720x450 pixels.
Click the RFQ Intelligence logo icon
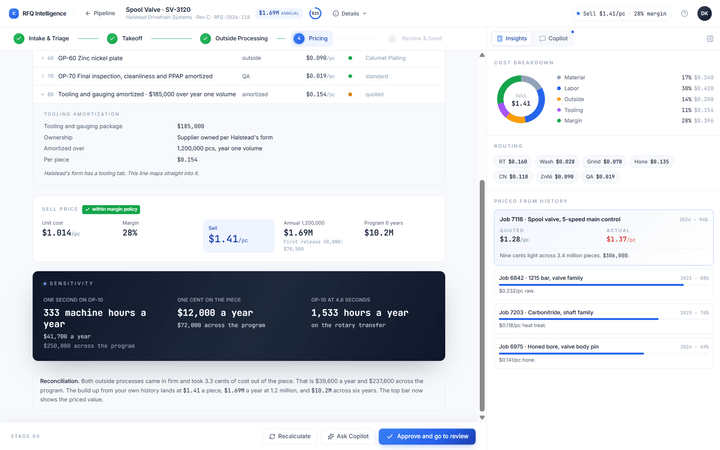(14, 13)
